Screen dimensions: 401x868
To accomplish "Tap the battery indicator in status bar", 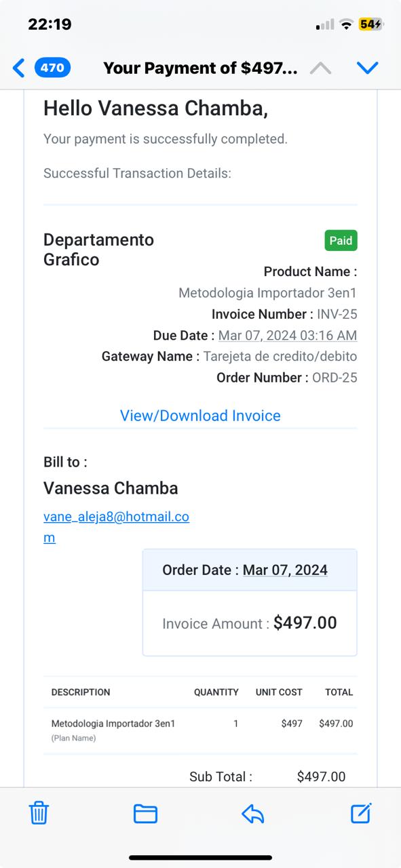I will [371, 24].
